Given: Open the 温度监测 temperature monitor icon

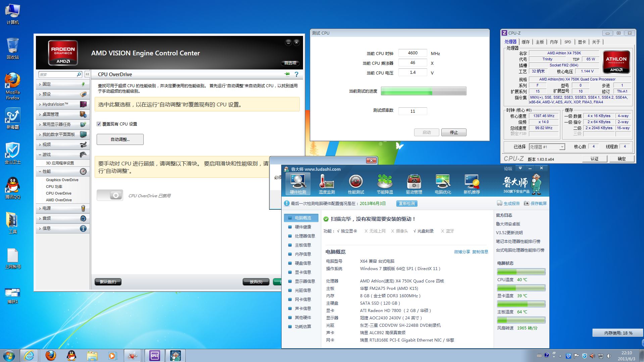Looking at the screenshot, I should click(x=326, y=184).
